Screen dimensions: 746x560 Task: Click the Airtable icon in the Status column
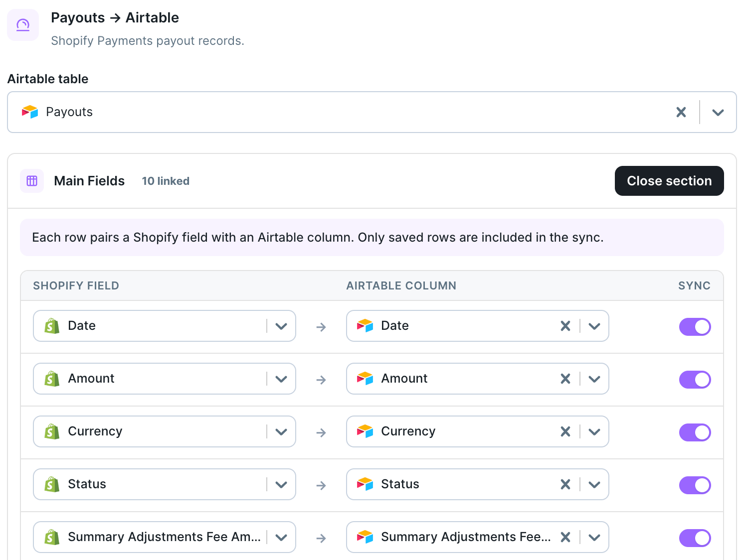365,484
